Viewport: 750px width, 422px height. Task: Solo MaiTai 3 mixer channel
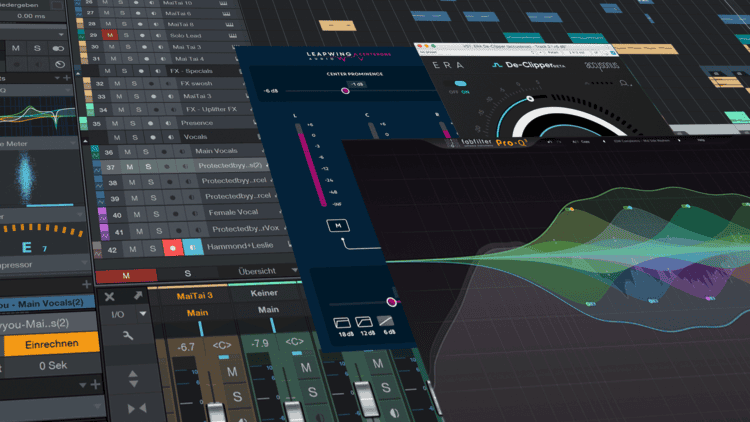tap(237, 397)
